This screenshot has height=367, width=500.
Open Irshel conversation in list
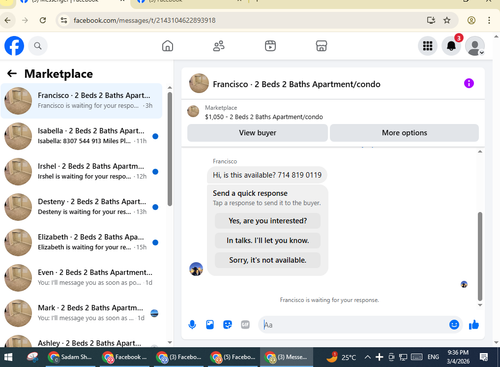click(81, 171)
